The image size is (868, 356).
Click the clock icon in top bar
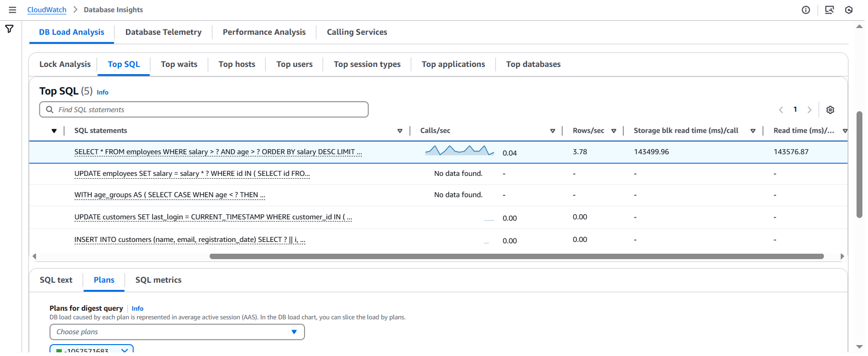(849, 10)
